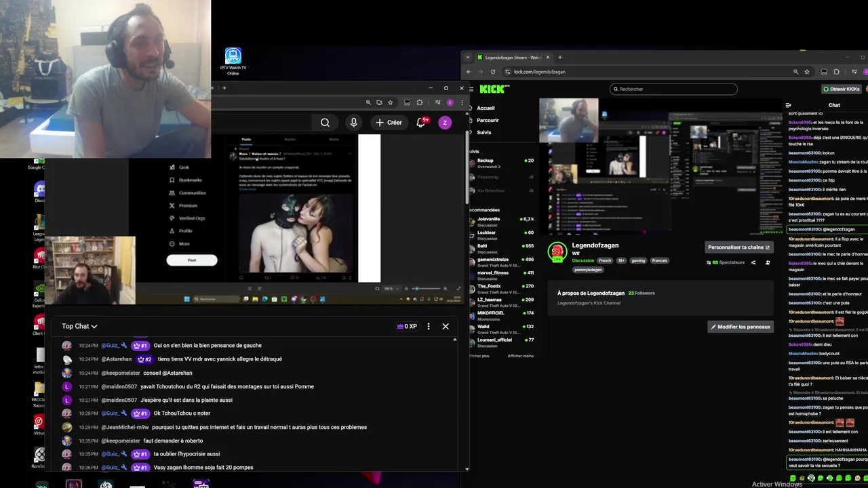Screen dimensions: 868x488
Task: Click the Personnaliser ta chaîne button
Action: coord(738,247)
